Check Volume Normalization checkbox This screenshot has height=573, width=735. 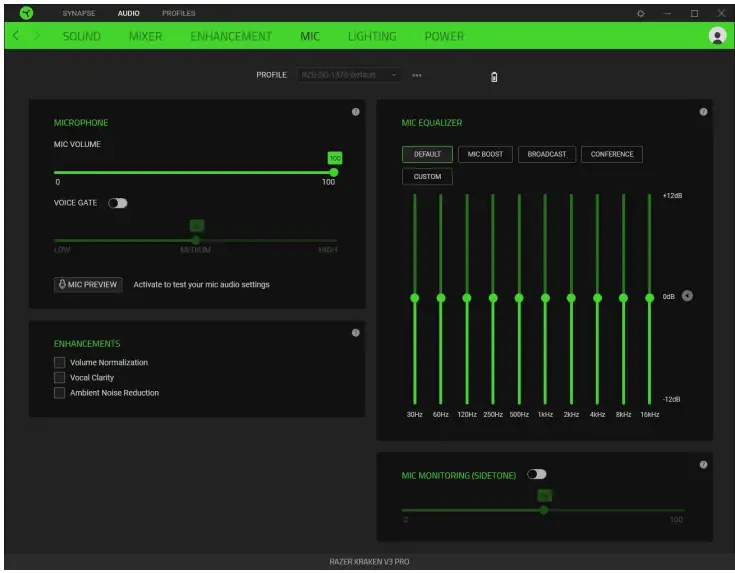60,362
